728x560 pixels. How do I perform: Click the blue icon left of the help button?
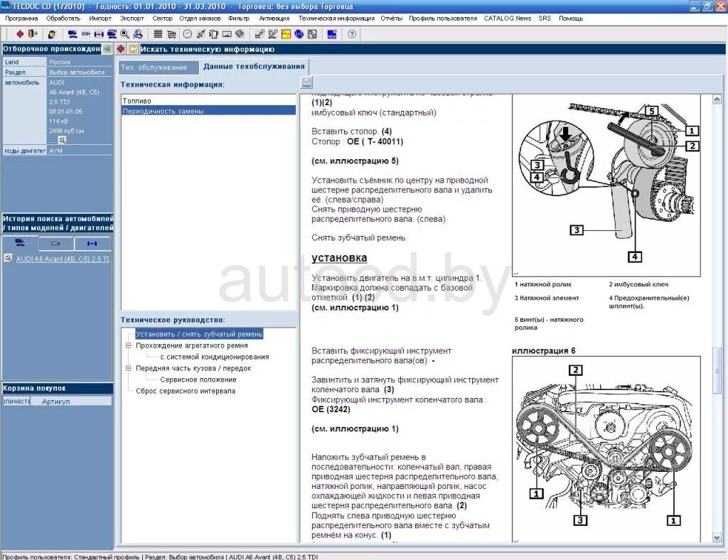point(332,34)
